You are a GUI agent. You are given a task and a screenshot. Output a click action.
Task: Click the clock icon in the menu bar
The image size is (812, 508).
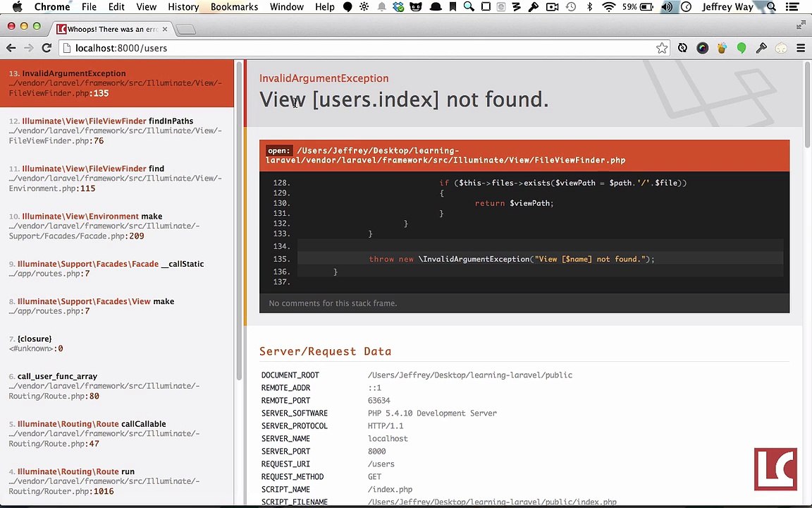pos(686,7)
